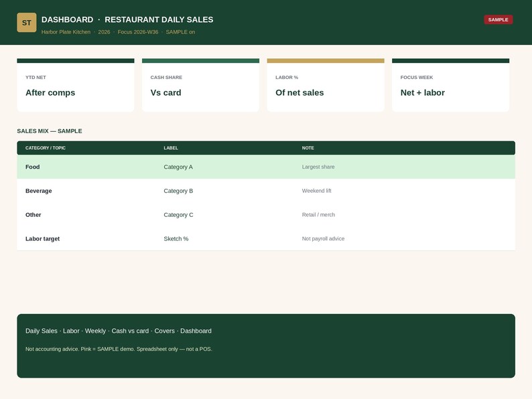Click the 'Not payroll advice' note

click(323, 238)
